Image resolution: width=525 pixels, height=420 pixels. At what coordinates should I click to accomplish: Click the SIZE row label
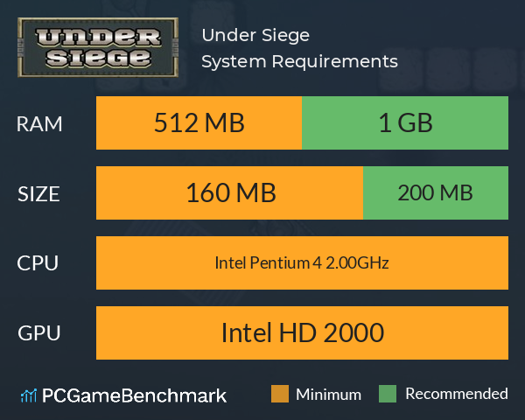tap(38, 194)
